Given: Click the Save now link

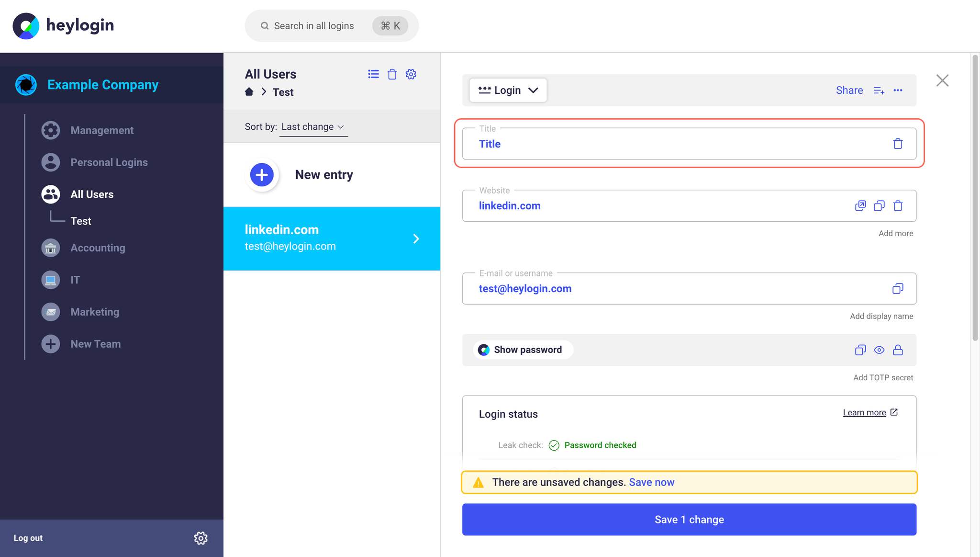Looking at the screenshot, I should [x=652, y=482].
